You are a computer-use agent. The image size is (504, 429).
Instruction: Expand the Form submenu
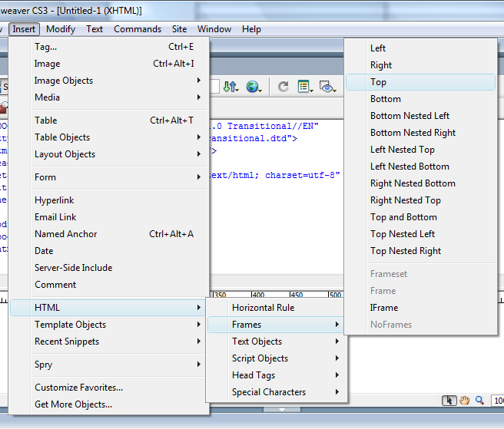[x=109, y=177]
